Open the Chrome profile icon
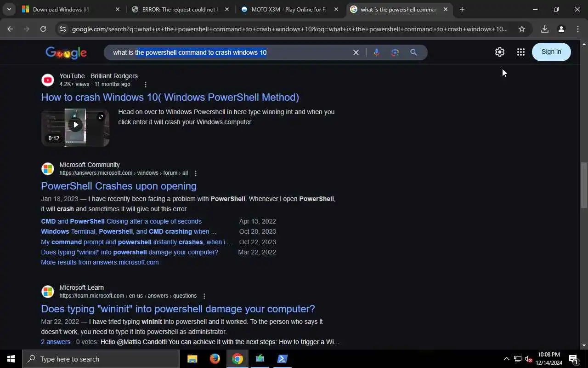588x368 pixels. (561, 29)
